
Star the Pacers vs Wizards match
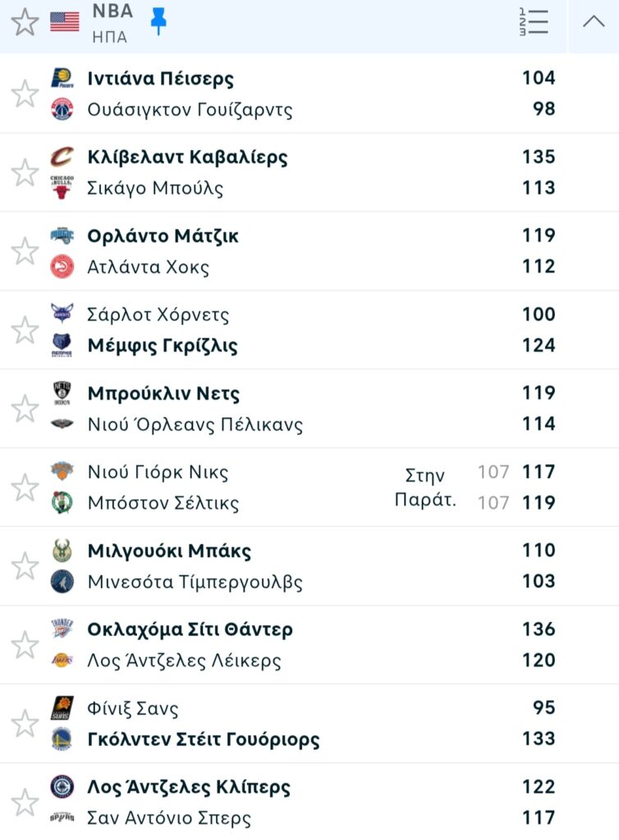(x=25, y=94)
